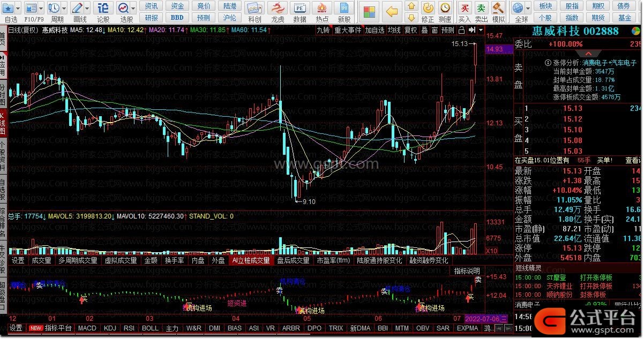Click the 板块 sector button
Image resolution: width=644 pixels, height=339 pixels.
tap(545, 6)
